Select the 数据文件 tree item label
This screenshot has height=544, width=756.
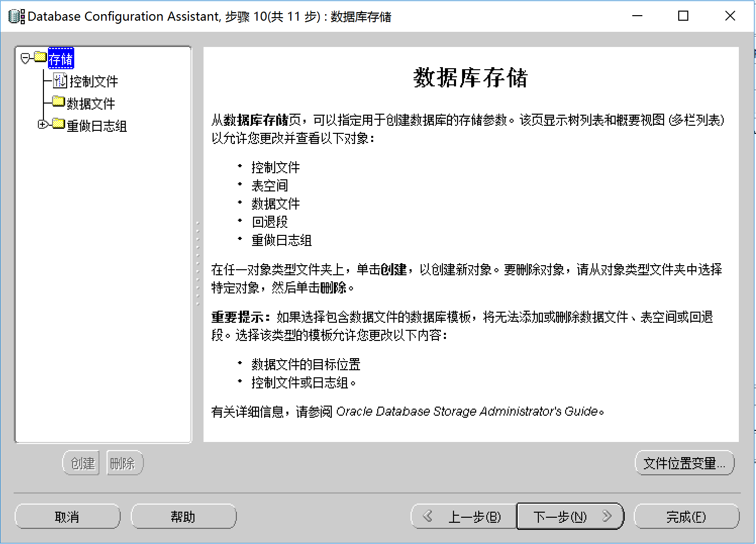pos(91,104)
